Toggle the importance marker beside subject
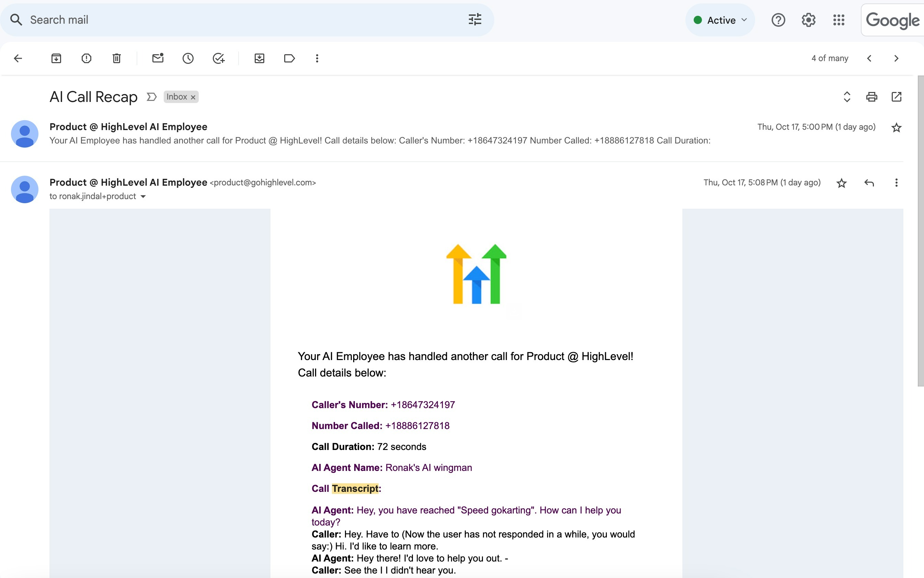Viewport: 924px width, 578px height. click(x=151, y=97)
